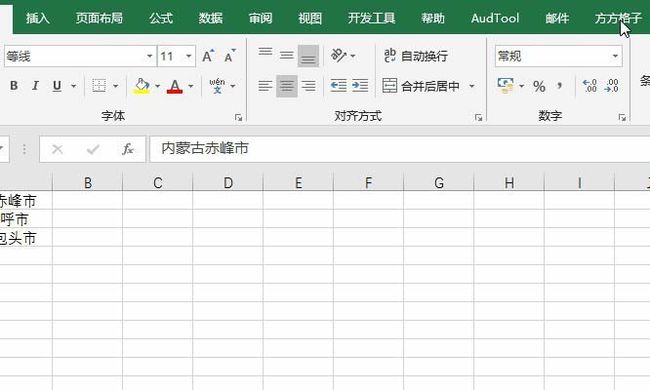Center text horizontally
This screenshot has height=390, width=650.
coord(286,86)
